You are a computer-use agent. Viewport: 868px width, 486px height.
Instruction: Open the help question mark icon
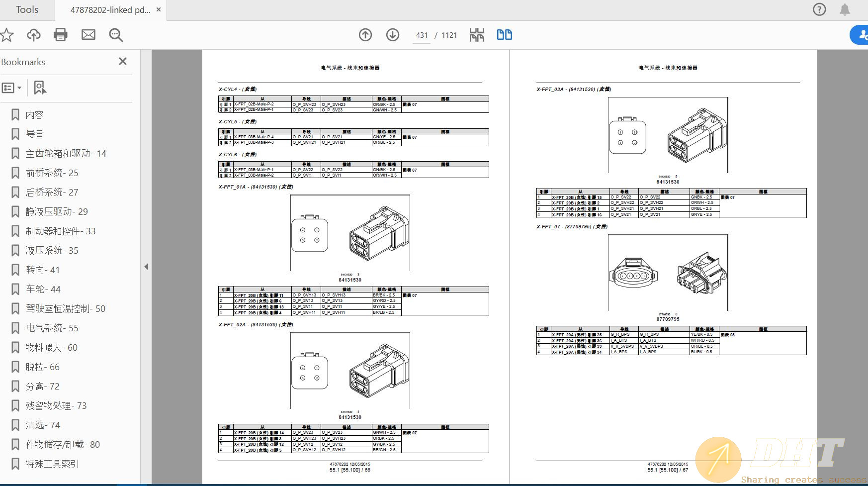(x=819, y=9)
